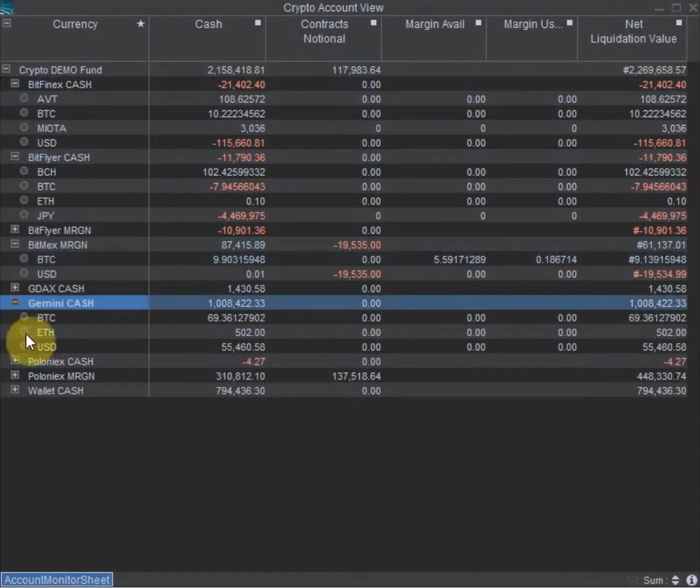Select the ETH radio button under BitFlyer CASH
The height and width of the screenshot is (588, 700).
(24, 200)
